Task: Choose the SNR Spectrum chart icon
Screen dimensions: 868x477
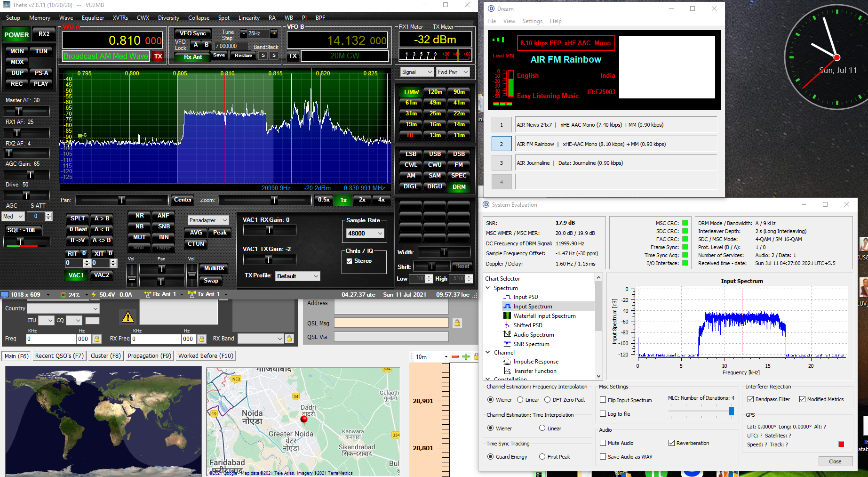Action: point(507,344)
